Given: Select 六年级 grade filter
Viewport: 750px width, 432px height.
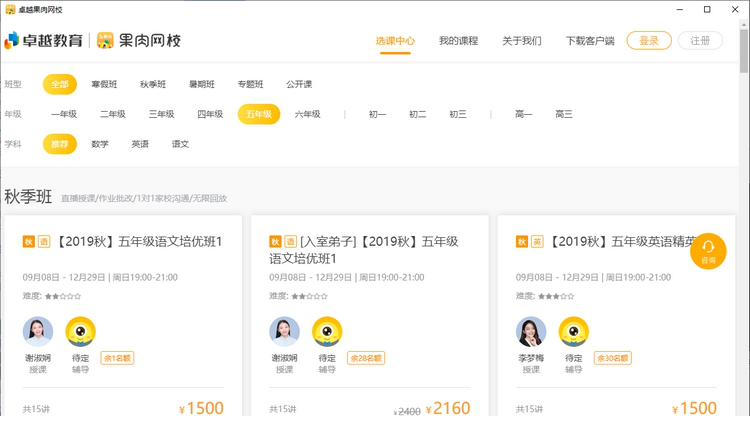Looking at the screenshot, I should pyautogui.click(x=308, y=114).
